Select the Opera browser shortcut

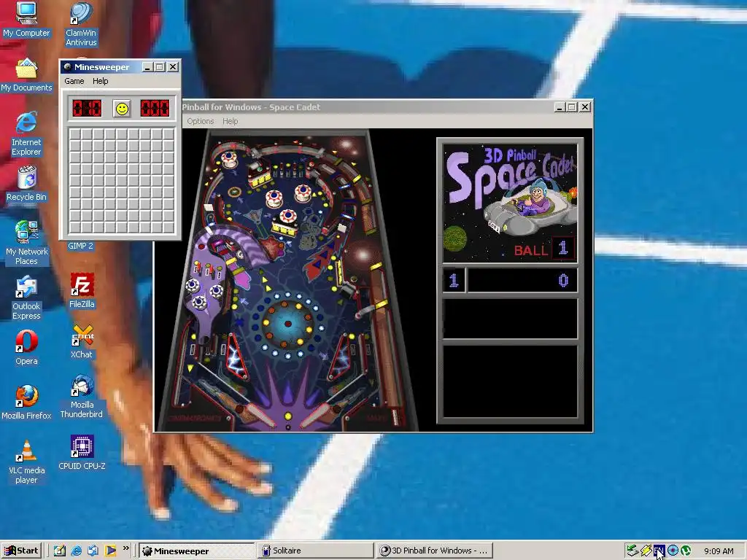[26, 348]
